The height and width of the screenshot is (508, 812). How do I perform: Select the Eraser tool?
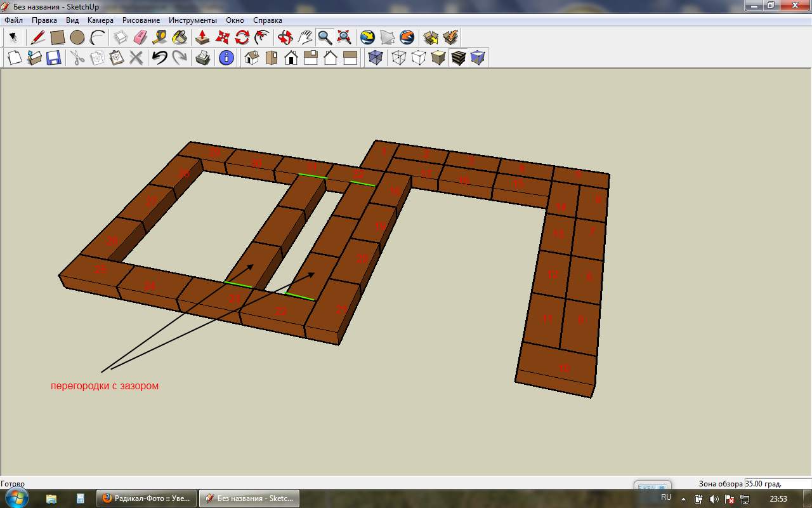point(140,37)
